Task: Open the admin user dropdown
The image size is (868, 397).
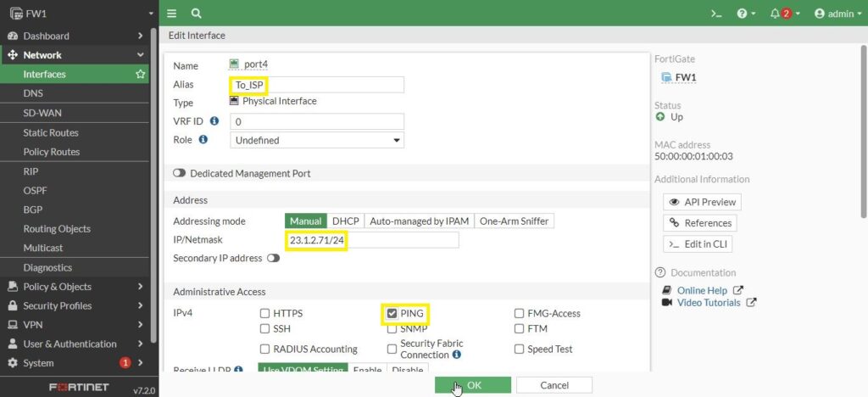Action: click(x=837, y=14)
